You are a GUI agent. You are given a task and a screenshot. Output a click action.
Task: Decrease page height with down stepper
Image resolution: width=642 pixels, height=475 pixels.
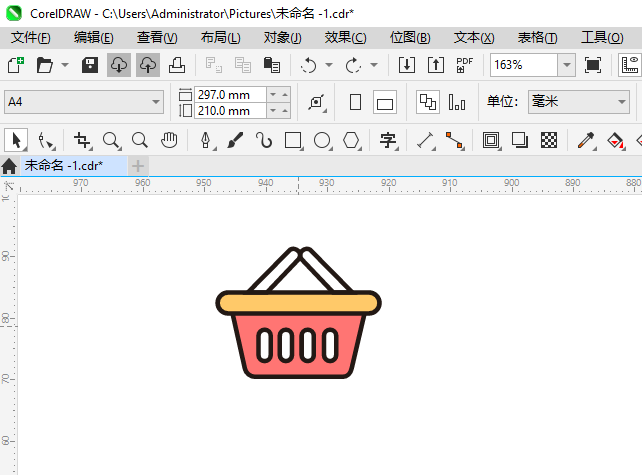[x=273, y=111]
